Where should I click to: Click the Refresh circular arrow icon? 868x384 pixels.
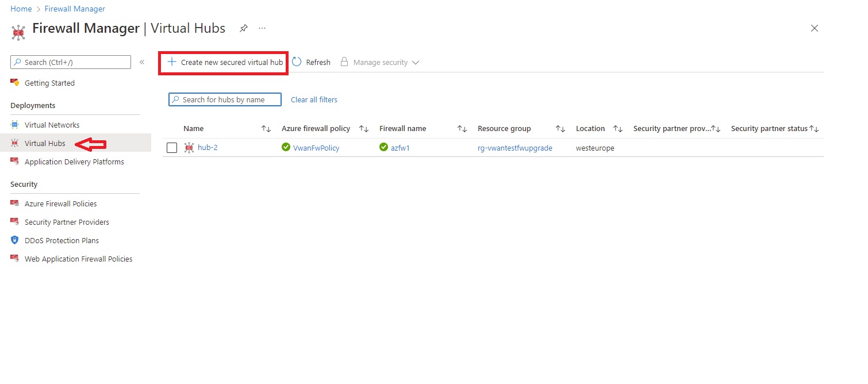click(x=297, y=62)
